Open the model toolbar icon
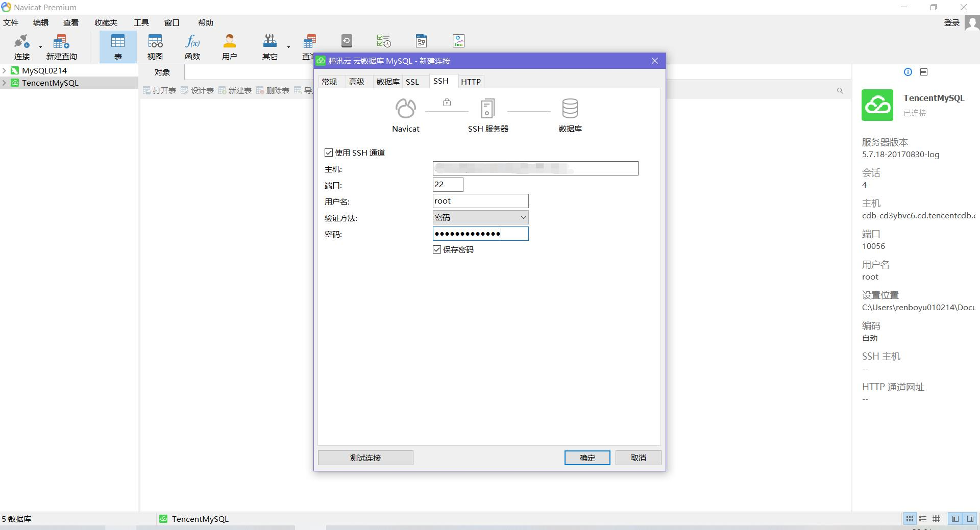The height and width of the screenshot is (530, 980). click(x=421, y=41)
